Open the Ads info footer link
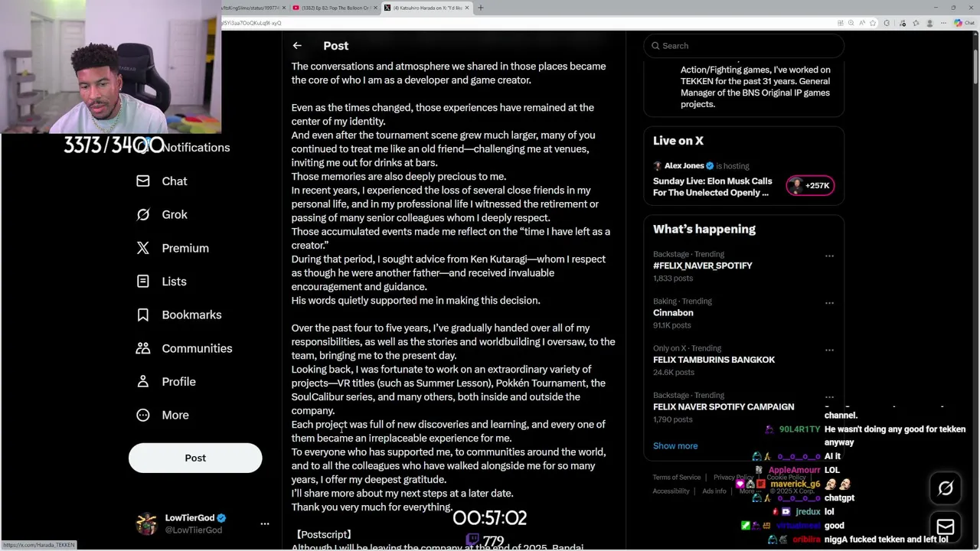Viewport: 980px width, 551px height. click(x=714, y=491)
